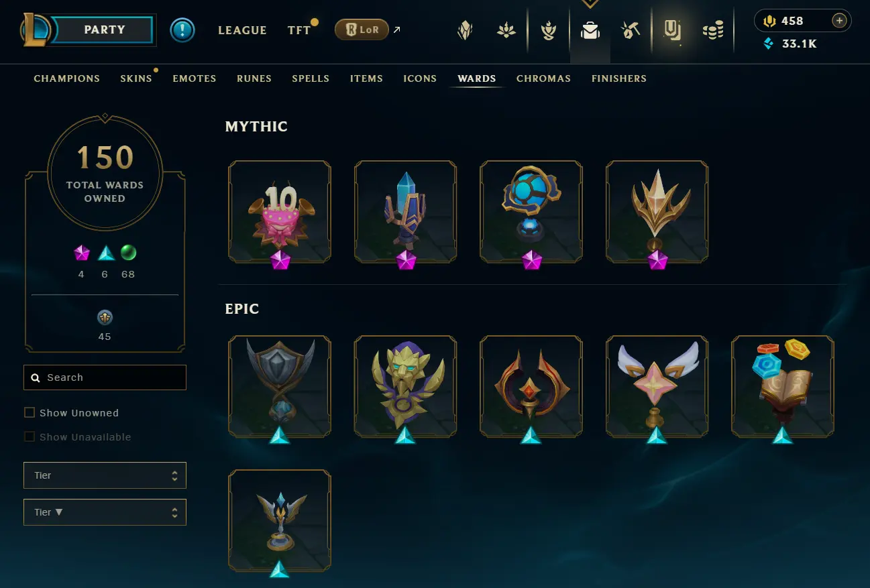Click the blue exclamation alert icon
This screenshot has width=870, height=588.
[x=182, y=30]
